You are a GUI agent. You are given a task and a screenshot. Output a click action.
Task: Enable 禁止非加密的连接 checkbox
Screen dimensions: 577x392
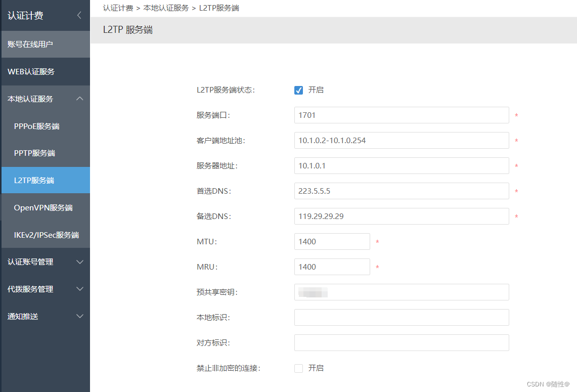pos(298,368)
